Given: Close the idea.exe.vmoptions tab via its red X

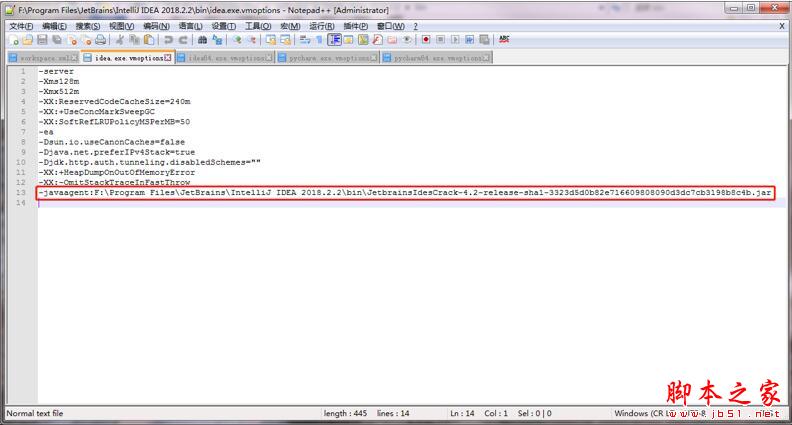Looking at the screenshot, I should [x=168, y=58].
